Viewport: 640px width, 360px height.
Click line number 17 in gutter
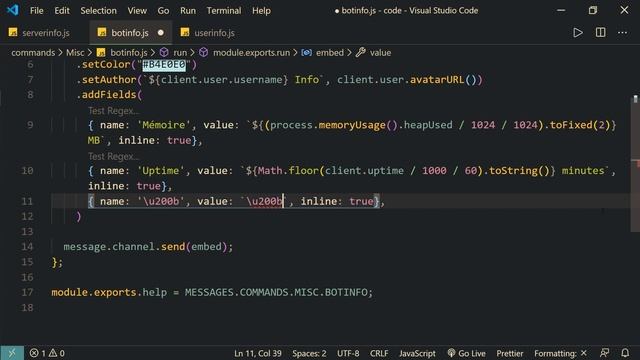coord(27,293)
